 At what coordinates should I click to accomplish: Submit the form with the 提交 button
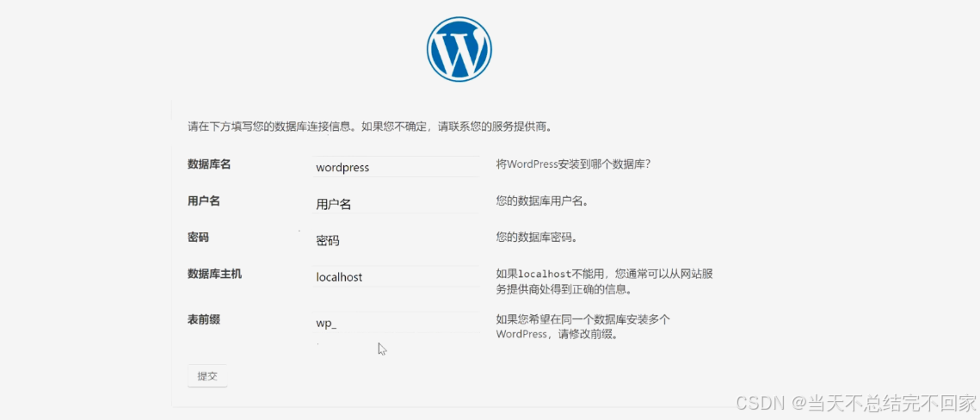point(207,376)
